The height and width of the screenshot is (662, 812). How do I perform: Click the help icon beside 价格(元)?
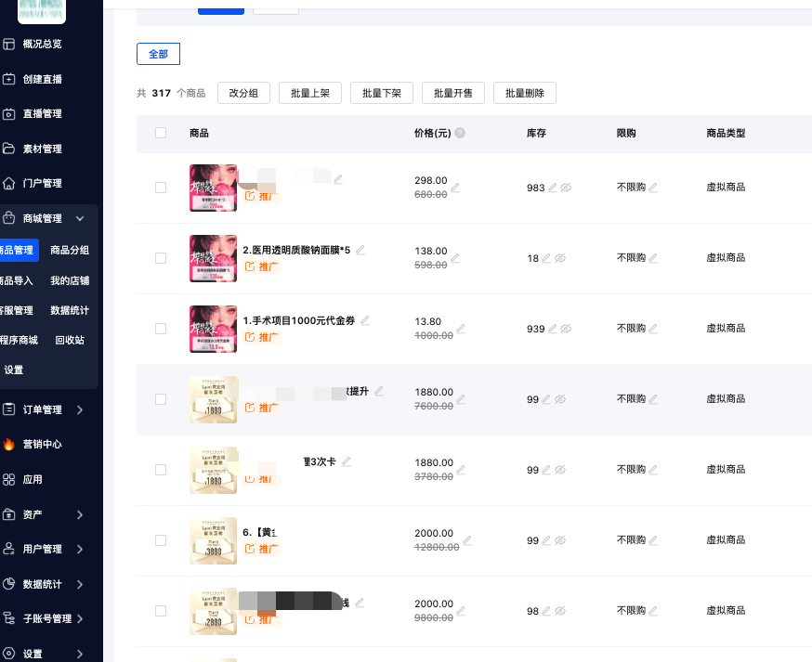coord(460,133)
